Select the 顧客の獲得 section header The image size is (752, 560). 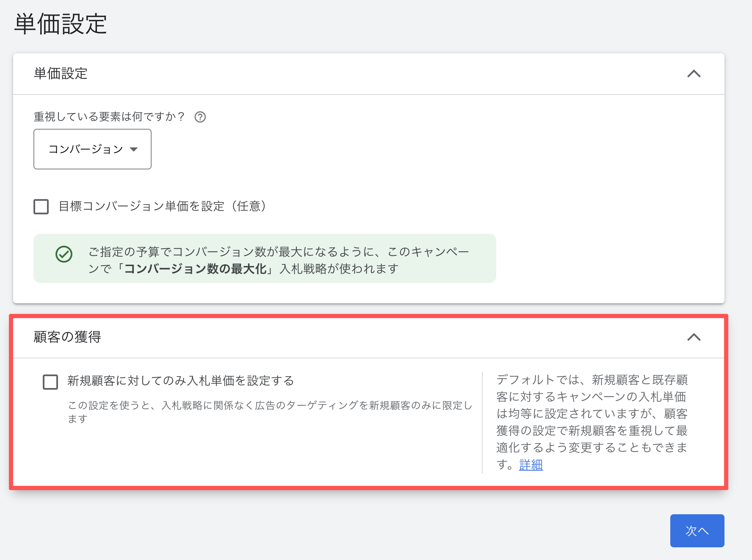tap(66, 338)
